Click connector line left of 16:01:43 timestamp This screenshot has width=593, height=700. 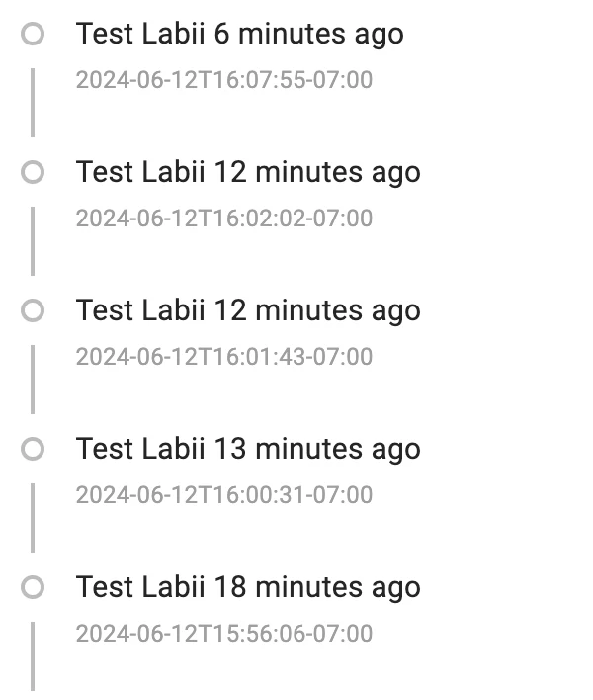click(x=33, y=380)
